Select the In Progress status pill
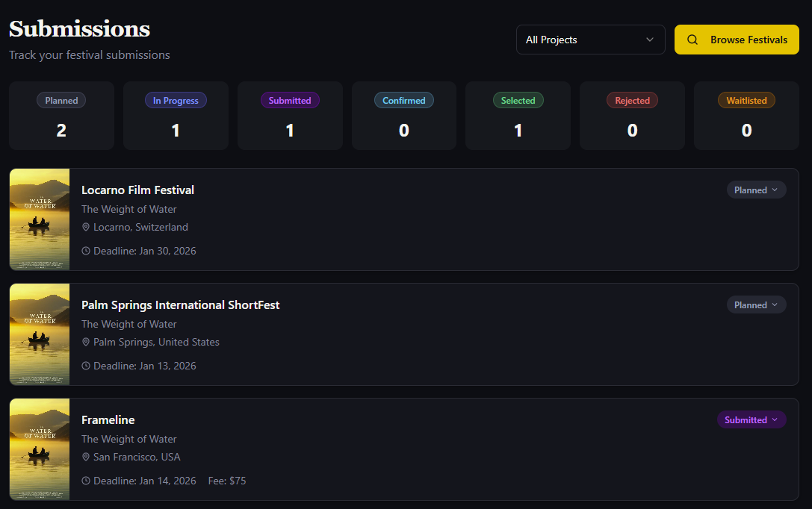 (176, 100)
